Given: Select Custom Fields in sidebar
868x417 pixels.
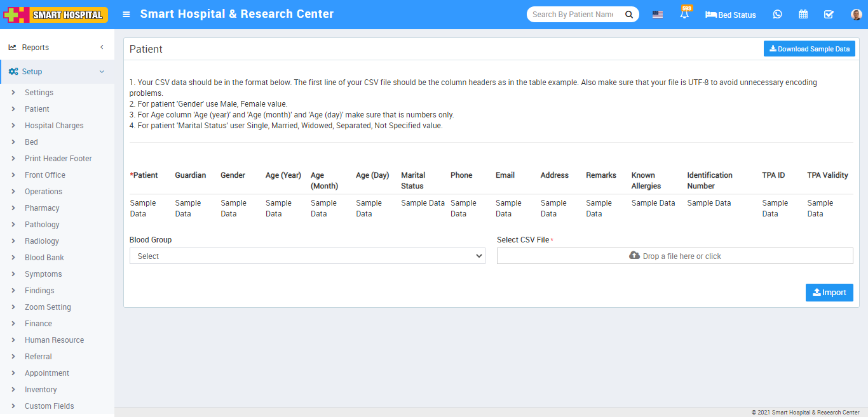Looking at the screenshot, I should click(x=49, y=406).
